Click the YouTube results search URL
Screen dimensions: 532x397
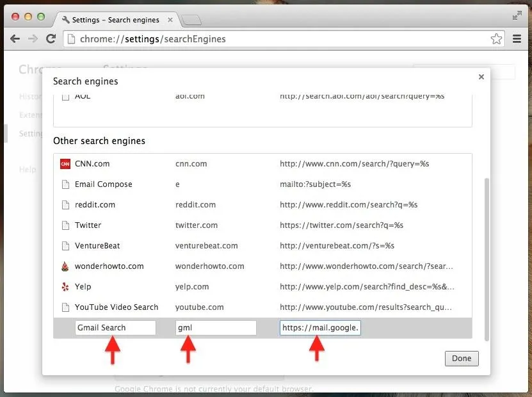[x=366, y=307]
